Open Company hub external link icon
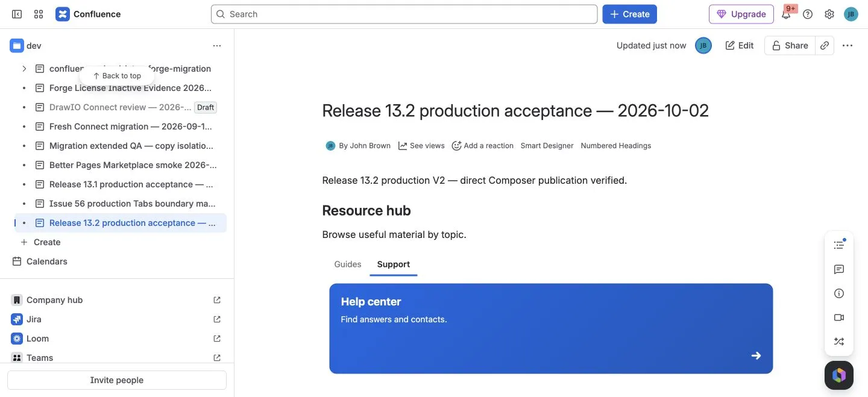This screenshot has width=868, height=397. pyautogui.click(x=217, y=300)
